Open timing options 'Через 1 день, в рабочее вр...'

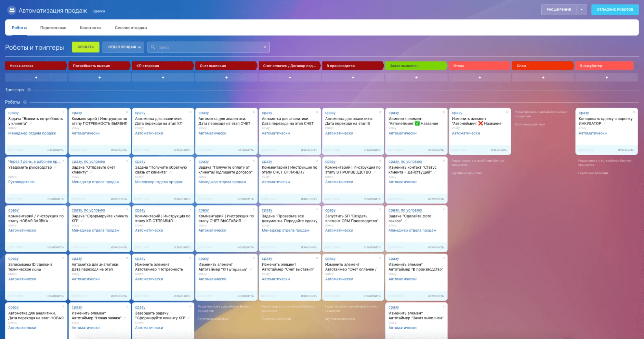click(x=34, y=162)
